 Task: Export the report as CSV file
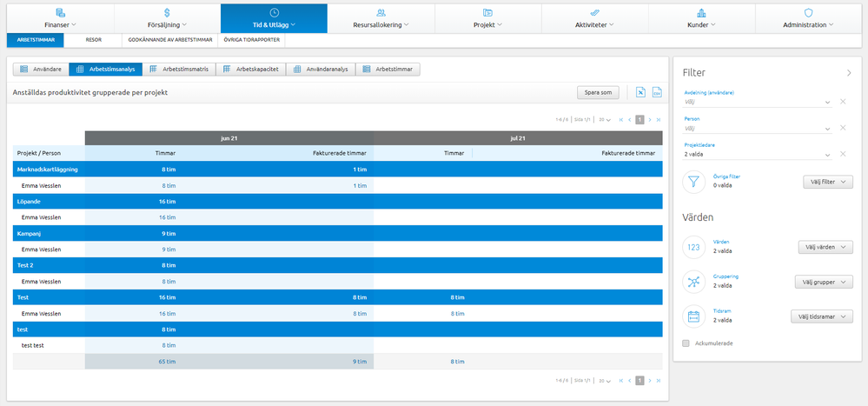(657, 92)
